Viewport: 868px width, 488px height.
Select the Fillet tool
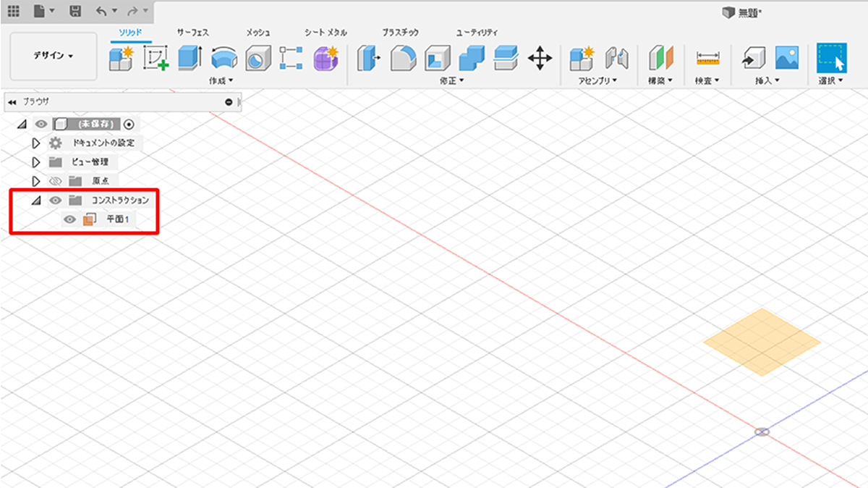403,58
